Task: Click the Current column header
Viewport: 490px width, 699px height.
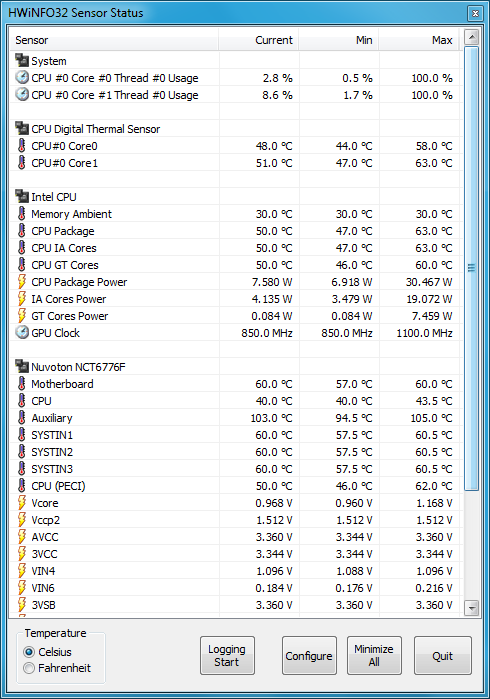Action: point(259,40)
